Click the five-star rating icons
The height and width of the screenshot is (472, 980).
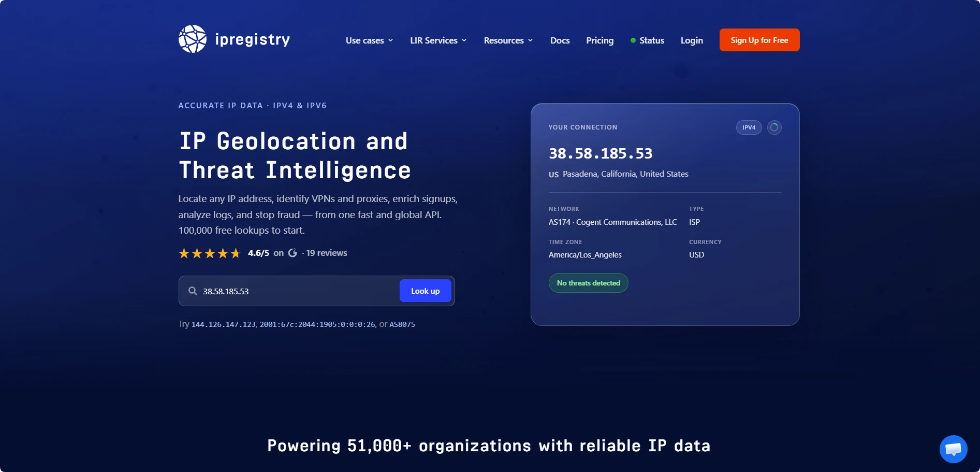(210, 253)
